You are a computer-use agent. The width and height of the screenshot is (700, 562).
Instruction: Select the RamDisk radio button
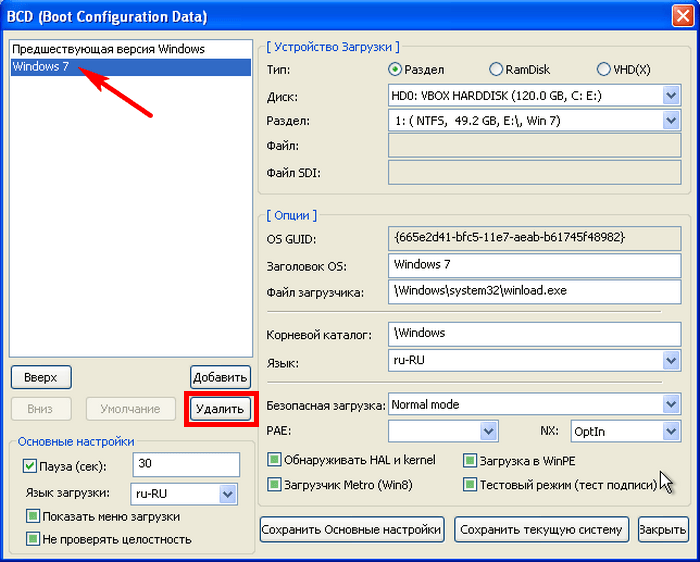coord(496,70)
